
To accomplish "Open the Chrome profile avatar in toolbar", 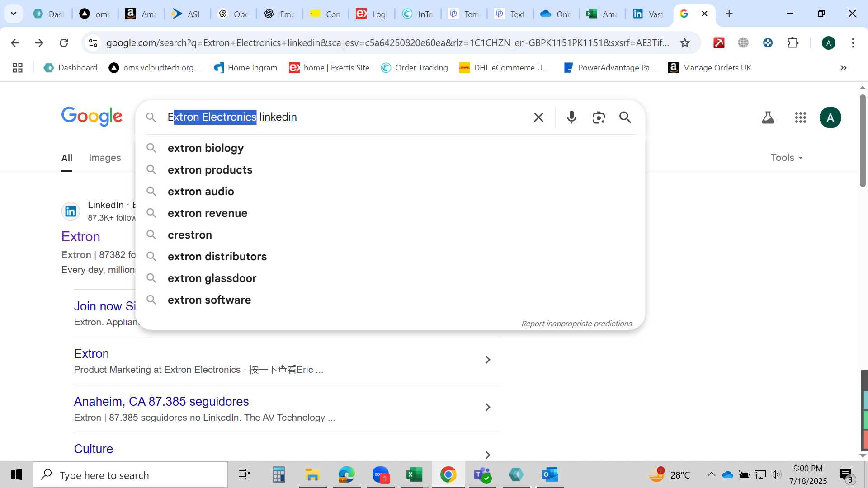I will [828, 43].
